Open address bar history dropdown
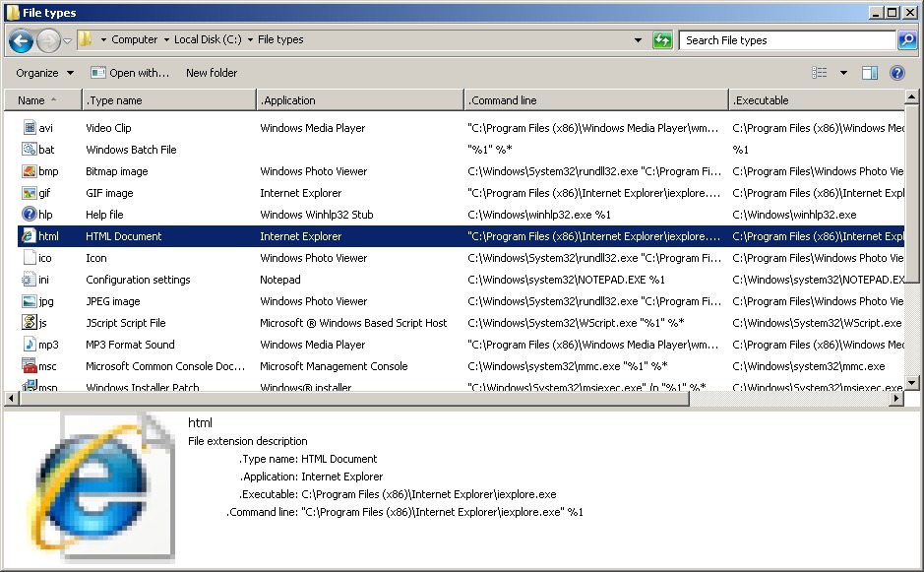 [638, 40]
